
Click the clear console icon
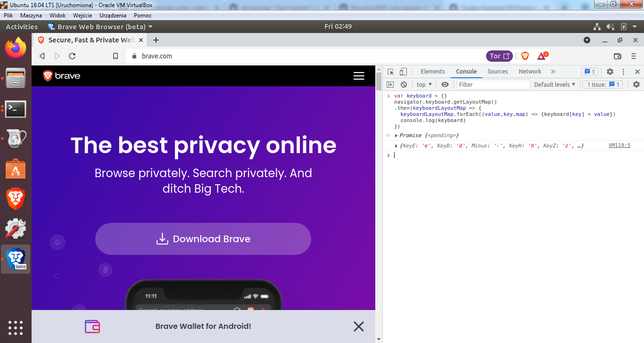click(404, 84)
